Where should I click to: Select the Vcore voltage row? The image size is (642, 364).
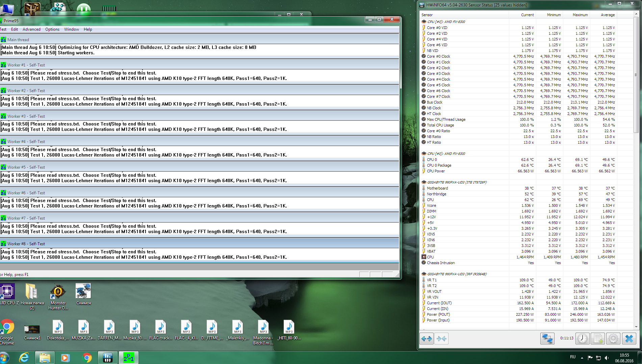(x=518, y=205)
